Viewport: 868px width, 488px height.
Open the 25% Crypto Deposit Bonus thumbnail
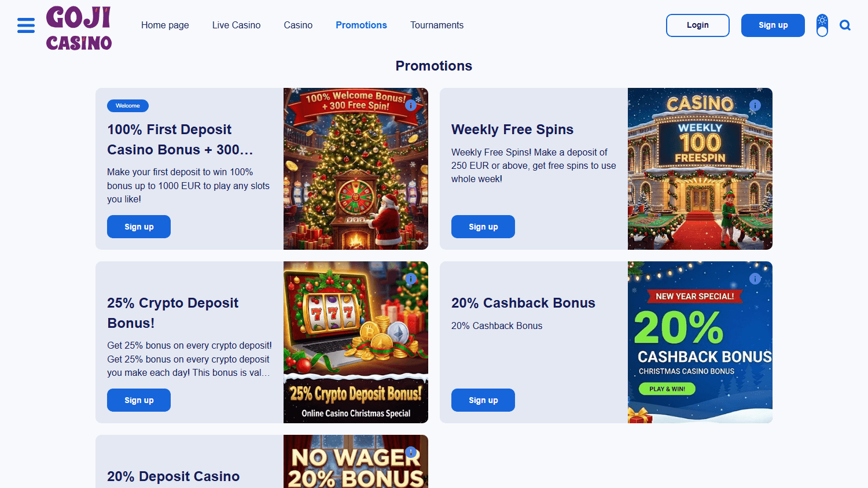coord(356,342)
